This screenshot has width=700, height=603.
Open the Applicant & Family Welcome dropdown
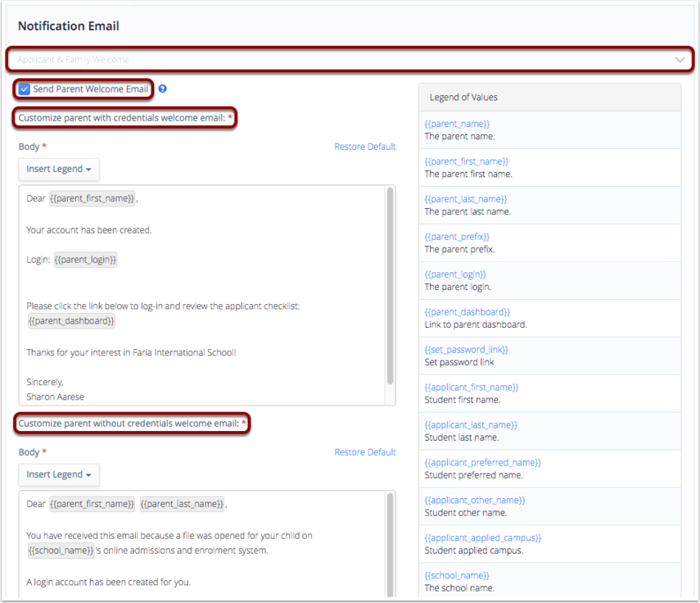point(350,59)
